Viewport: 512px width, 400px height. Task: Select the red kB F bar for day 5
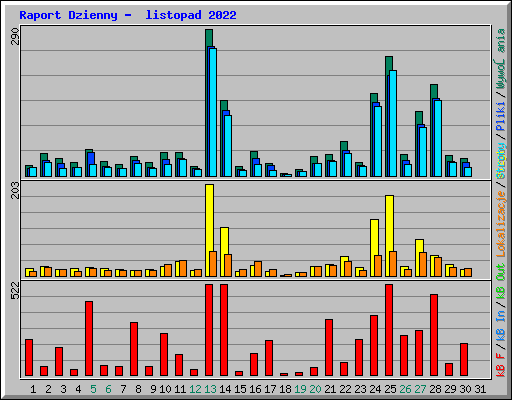pyautogui.click(x=89, y=338)
